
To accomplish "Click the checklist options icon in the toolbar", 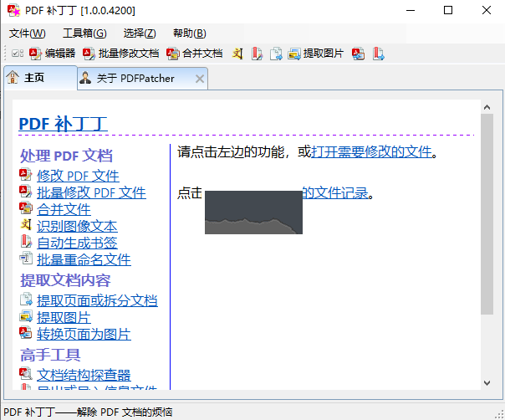I will tap(18, 54).
